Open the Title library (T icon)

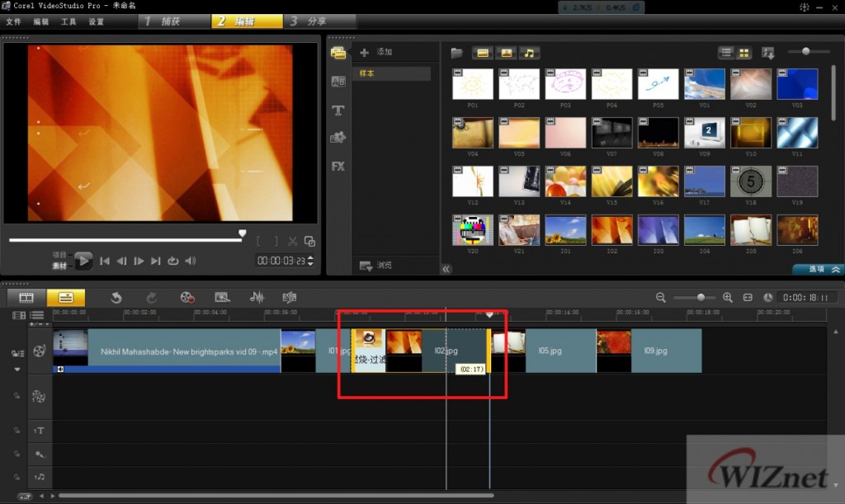tap(338, 111)
